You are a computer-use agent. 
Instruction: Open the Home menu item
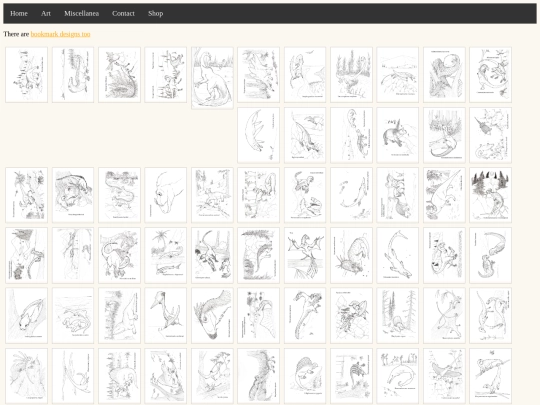coord(19,13)
